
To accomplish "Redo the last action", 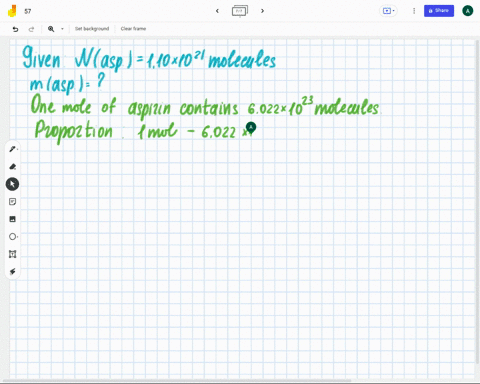I will click(x=31, y=29).
